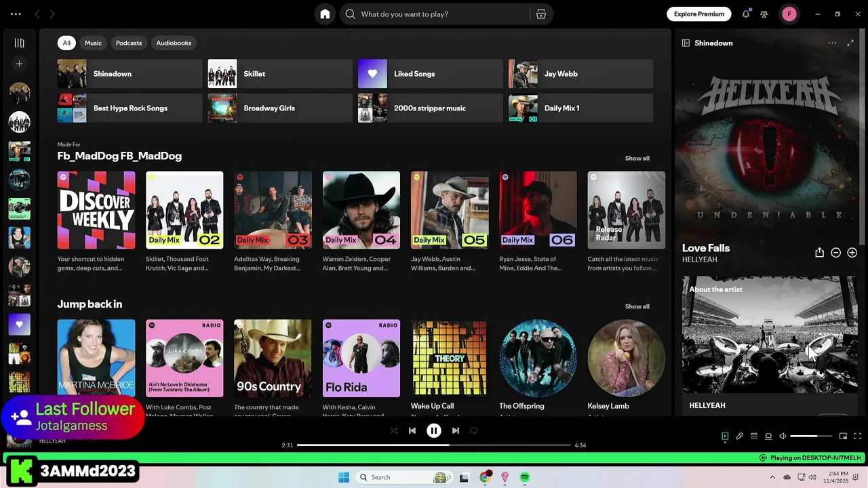Go back in navigation history
Viewport: 868px width, 488px height.
coord(37,14)
